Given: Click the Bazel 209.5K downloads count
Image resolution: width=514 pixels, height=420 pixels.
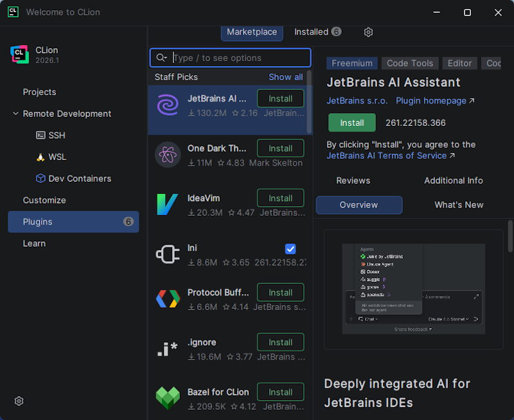Looking at the screenshot, I should [x=207, y=407].
